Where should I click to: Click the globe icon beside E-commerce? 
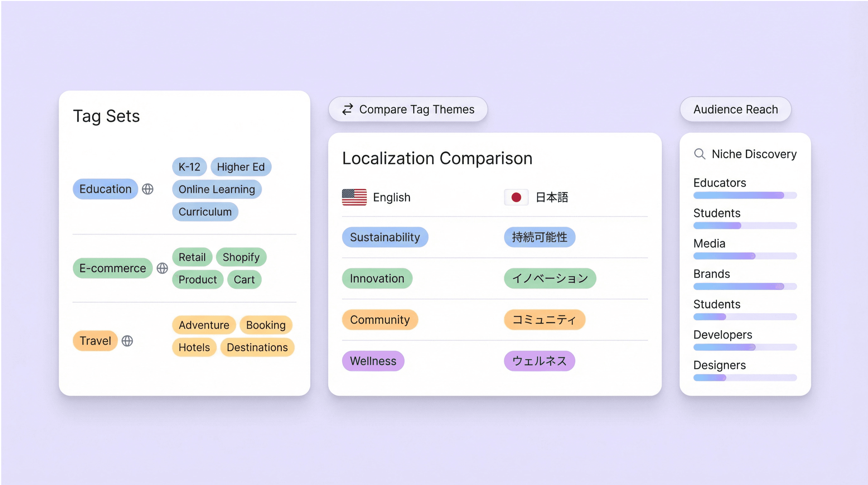[162, 268]
